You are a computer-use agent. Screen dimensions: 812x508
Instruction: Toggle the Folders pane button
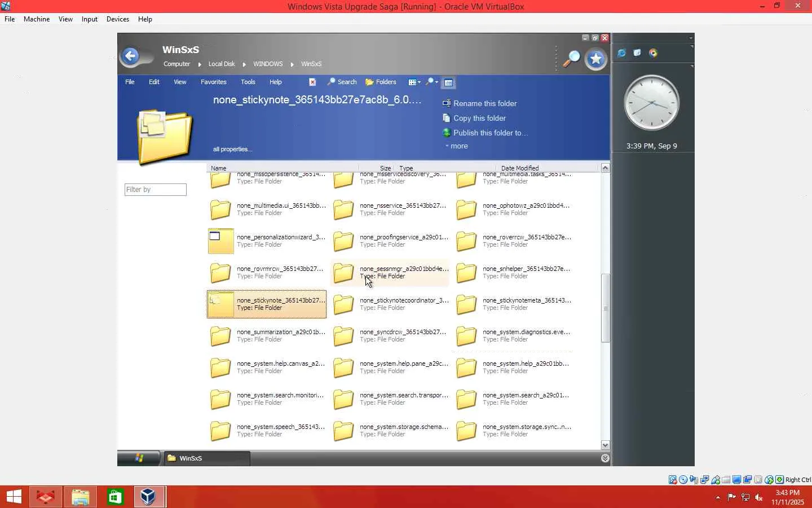point(381,82)
